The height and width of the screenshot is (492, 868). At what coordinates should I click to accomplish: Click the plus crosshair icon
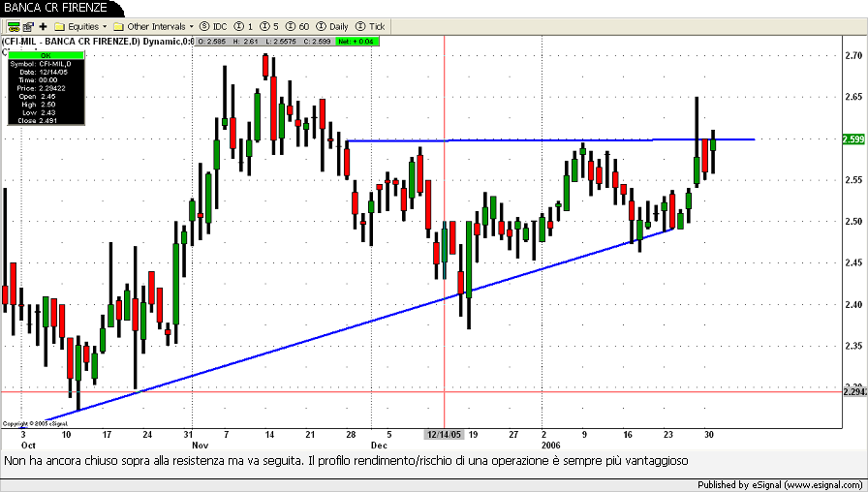(x=43, y=25)
